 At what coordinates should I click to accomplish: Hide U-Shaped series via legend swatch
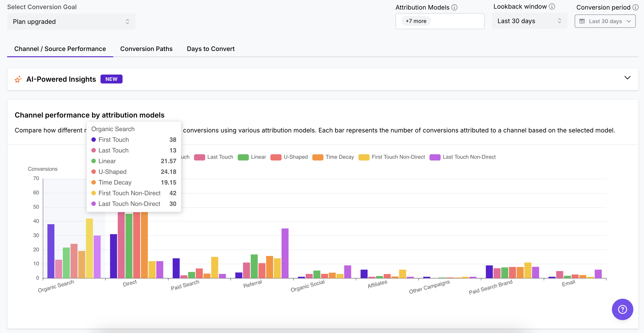point(276,157)
